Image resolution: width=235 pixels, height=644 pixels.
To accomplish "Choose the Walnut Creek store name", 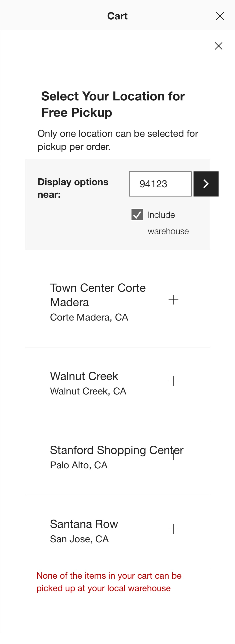I will click(84, 376).
